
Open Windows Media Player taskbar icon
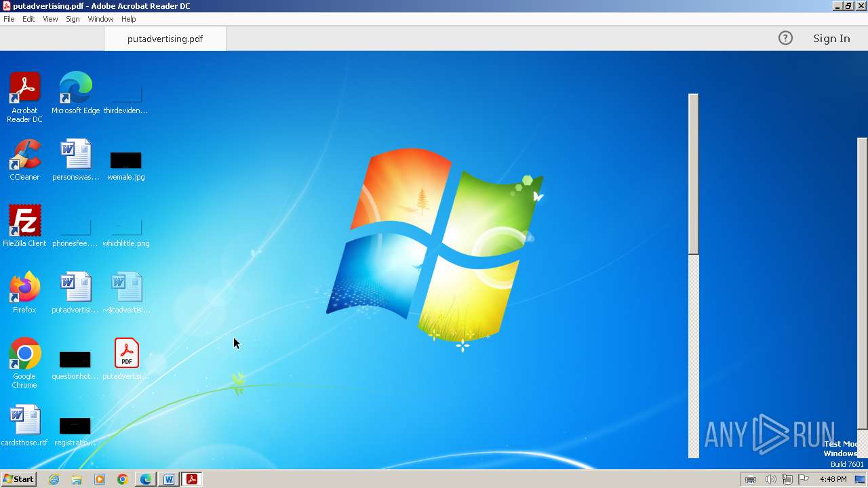click(x=100, y=479)
